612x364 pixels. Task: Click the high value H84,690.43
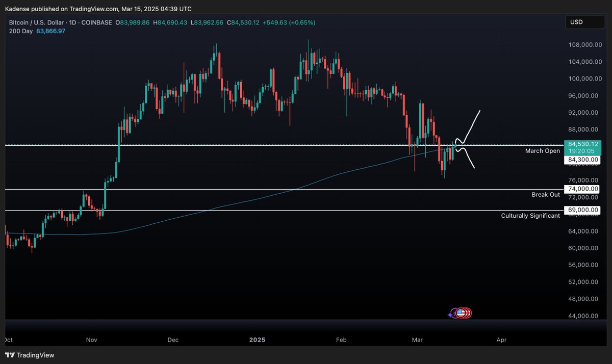171,22
